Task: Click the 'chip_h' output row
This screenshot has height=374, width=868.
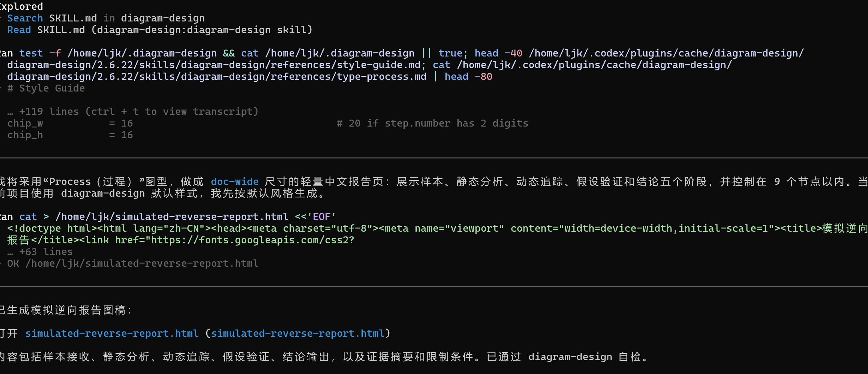Action: [x=70, y=135]
